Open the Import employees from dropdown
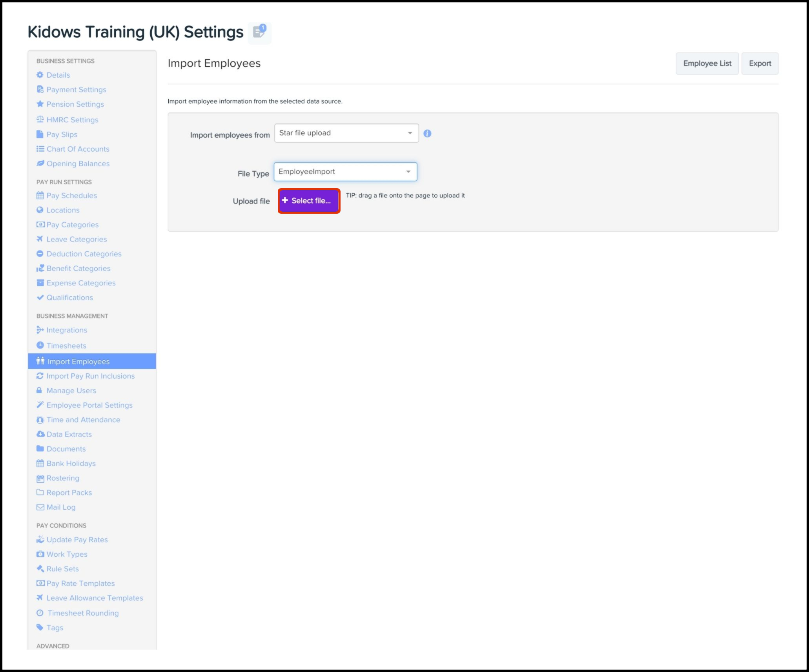809x672 pixels. tap(346, 133)
